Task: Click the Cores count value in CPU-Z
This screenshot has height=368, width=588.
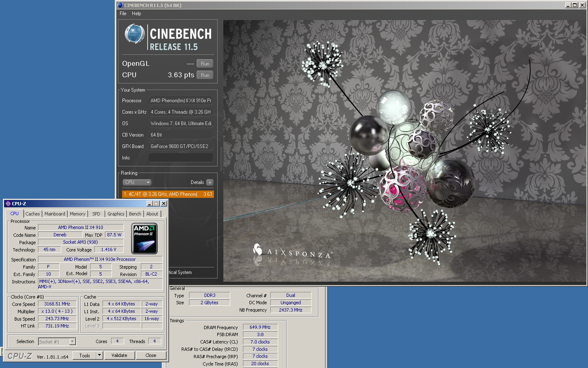Action: click(x=117, y=341)
